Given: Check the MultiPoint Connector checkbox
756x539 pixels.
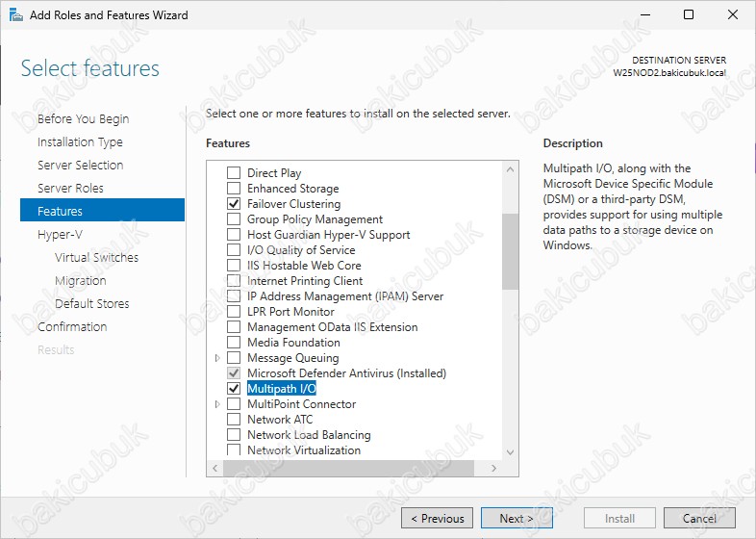Looking at the screenshot, I should [234, 404].
